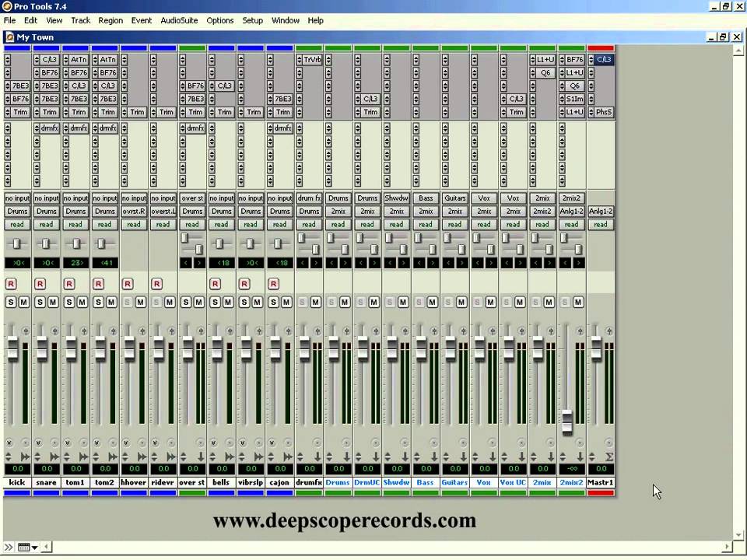The height and width of the screenshot is (560, 747).
Task: Click the group ID indicator on Vox
Action: pos(492,443)
